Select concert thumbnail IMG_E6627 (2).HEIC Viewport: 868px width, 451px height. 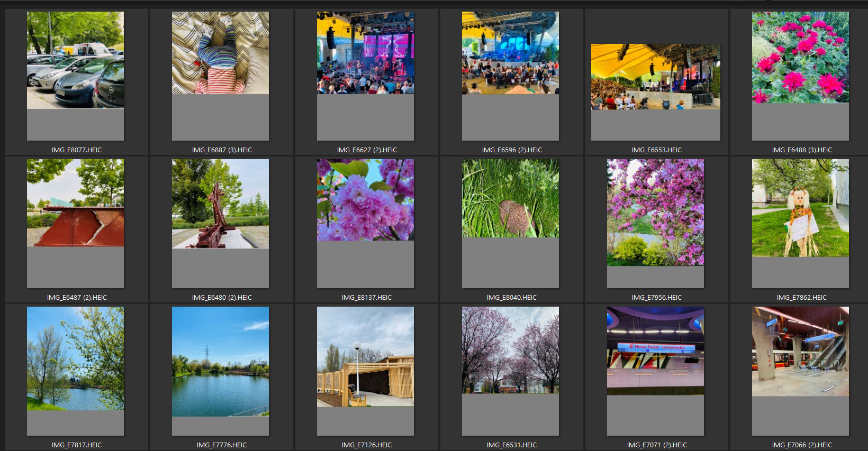(365, 53)
